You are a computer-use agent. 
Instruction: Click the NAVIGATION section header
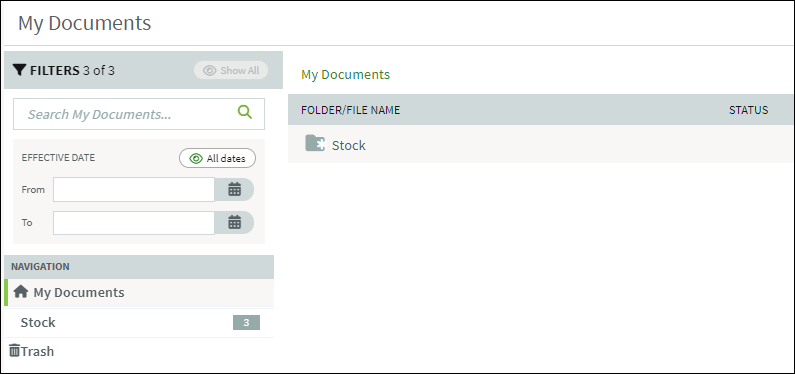coord(139,267)
